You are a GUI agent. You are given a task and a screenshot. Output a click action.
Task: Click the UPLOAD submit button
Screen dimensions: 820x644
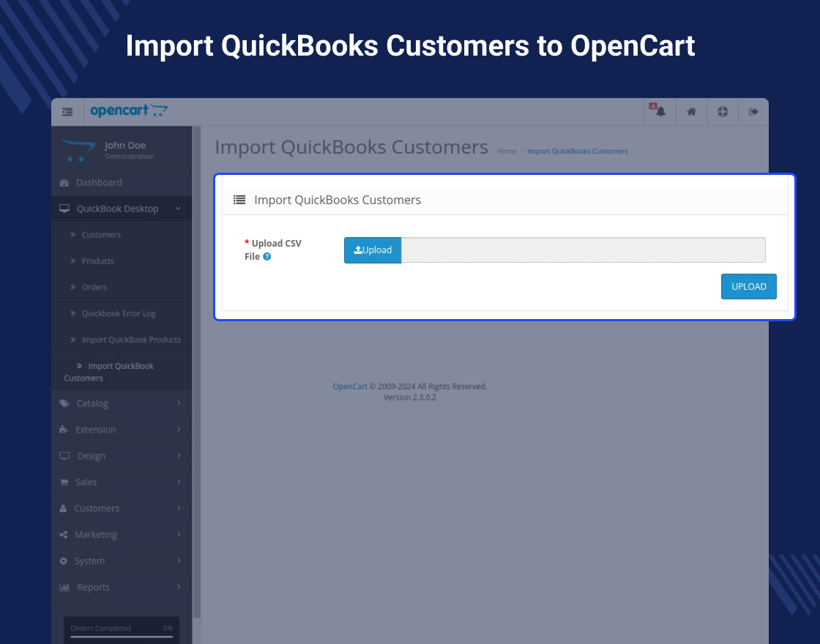(x=749, y=286)
